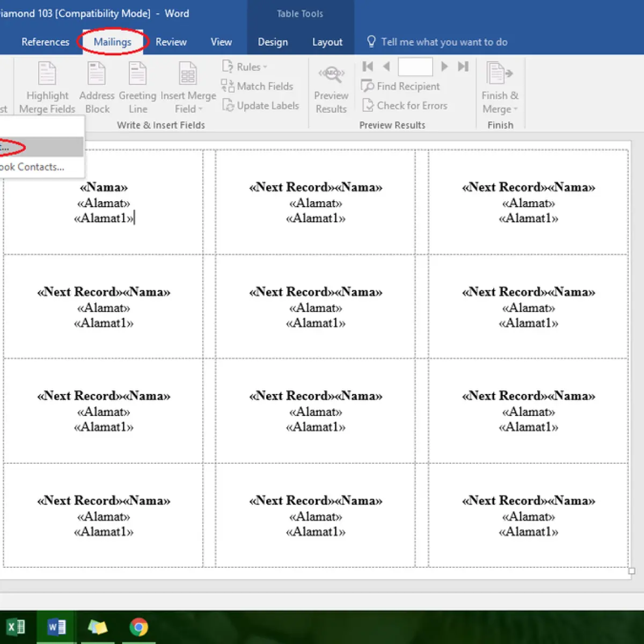Insert a Greeting Line

[x=137, y=88]
